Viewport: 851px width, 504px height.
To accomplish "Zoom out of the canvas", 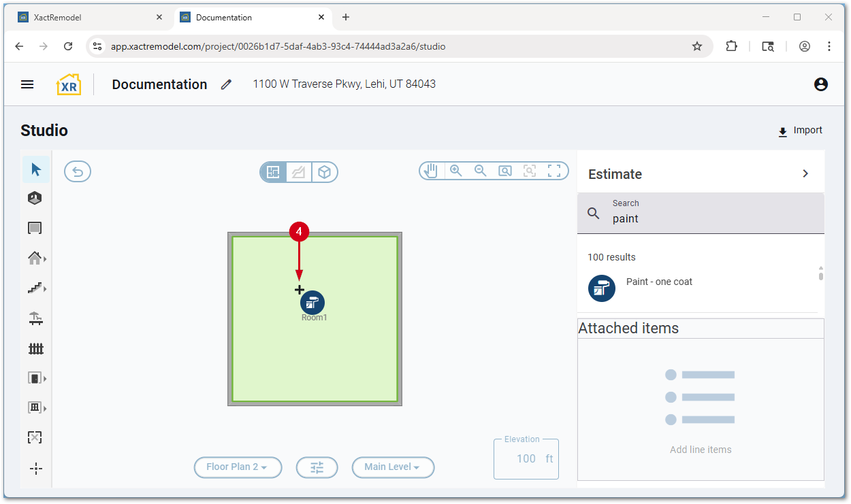I will pyautogui.click(x=480, y=171).
